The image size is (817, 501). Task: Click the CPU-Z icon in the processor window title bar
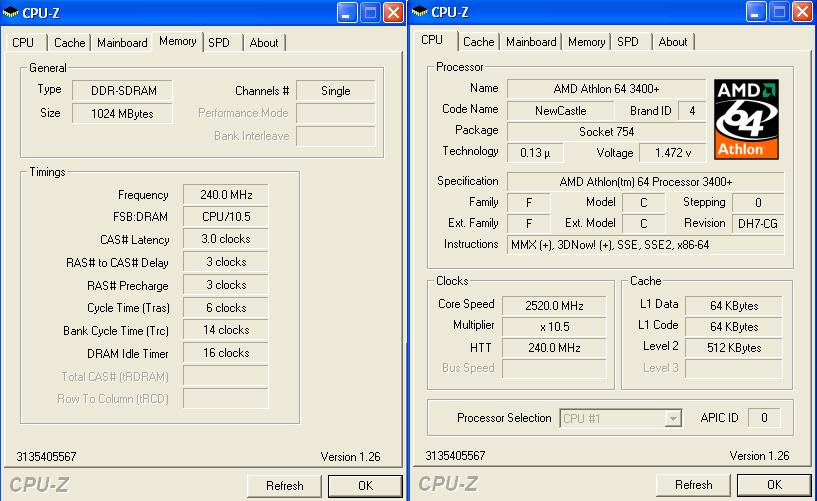point(421,12)
